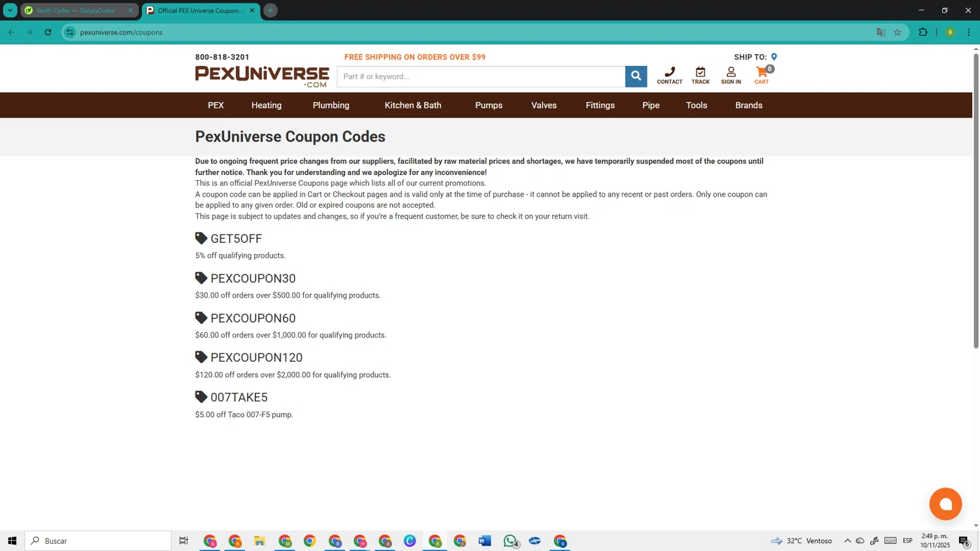Screen dimensions: 980x551
Task: Open the Pipe navigation menu
Action: 651,105
